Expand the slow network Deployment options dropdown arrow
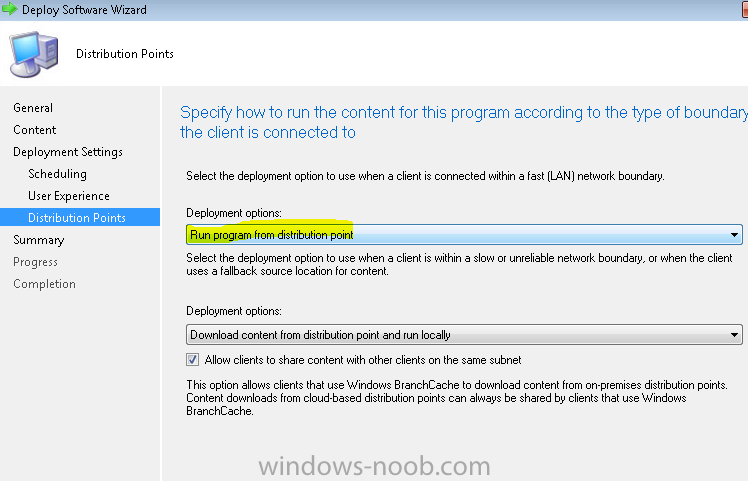The height and width of the screenshot is (481, 748). tap(734, 335)
